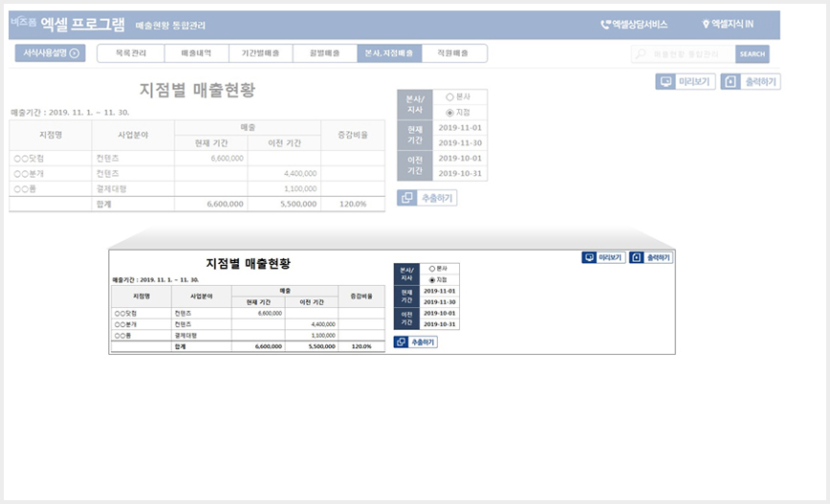Go to the 기간별매출 tab

[x=260, y=54]
